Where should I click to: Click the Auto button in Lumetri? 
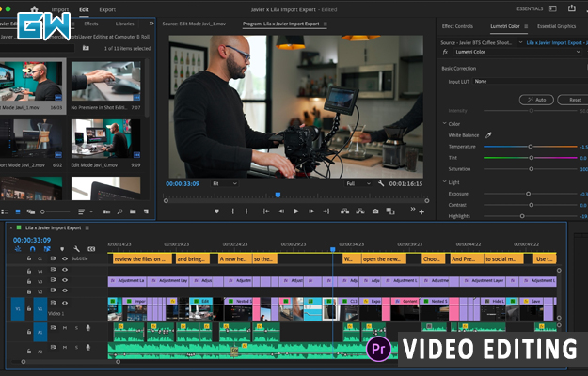coord(537,100)
